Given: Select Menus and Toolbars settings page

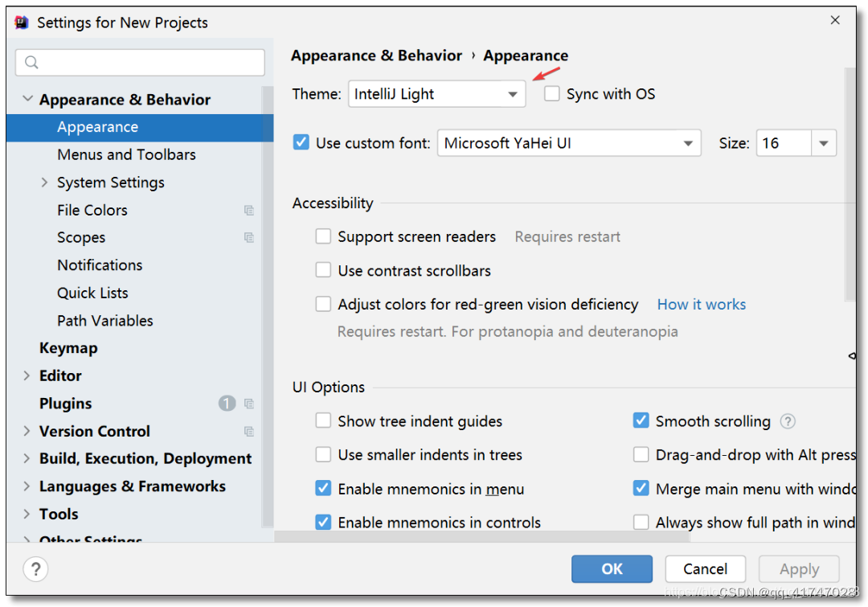Looking at the screenshot, I should tap(126, 154).
